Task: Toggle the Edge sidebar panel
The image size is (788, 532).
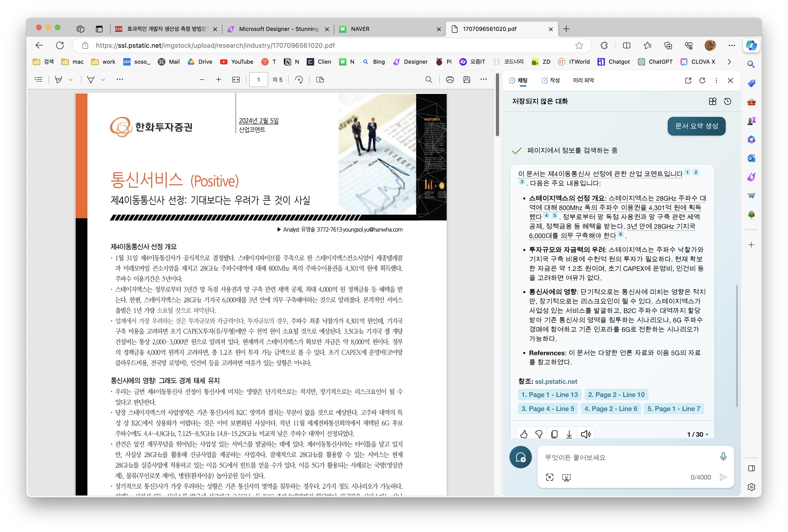Action: tap(751, 468)
